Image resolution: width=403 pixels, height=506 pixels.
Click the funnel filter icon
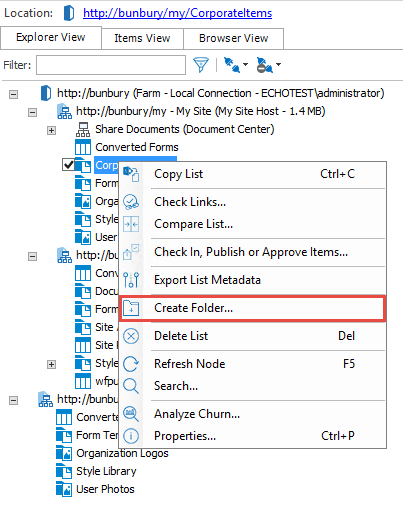201,65
